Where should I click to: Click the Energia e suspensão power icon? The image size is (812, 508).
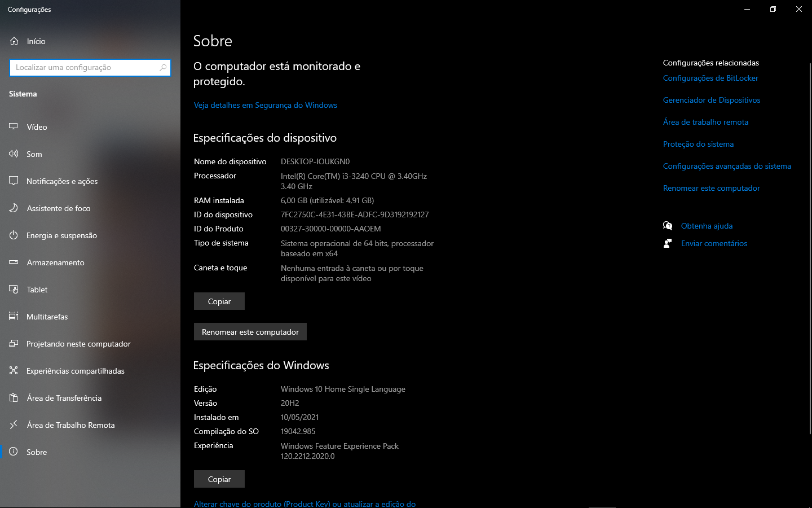(x=14, y=235)
